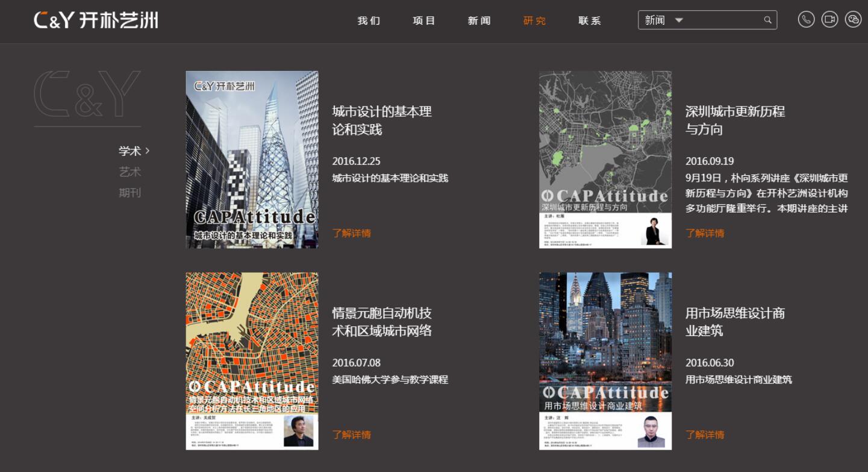The width and height of the screenshot is (868, 472).
Task: Open the 用市场思维设计商业建筑 detail link
Action: pos(705,435)
